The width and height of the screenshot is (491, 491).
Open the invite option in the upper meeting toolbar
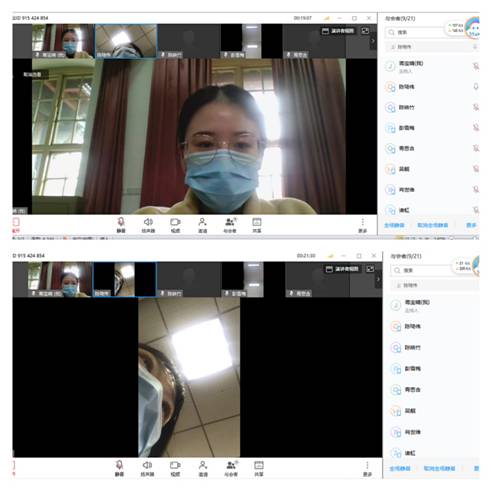[x=202, y=225]
